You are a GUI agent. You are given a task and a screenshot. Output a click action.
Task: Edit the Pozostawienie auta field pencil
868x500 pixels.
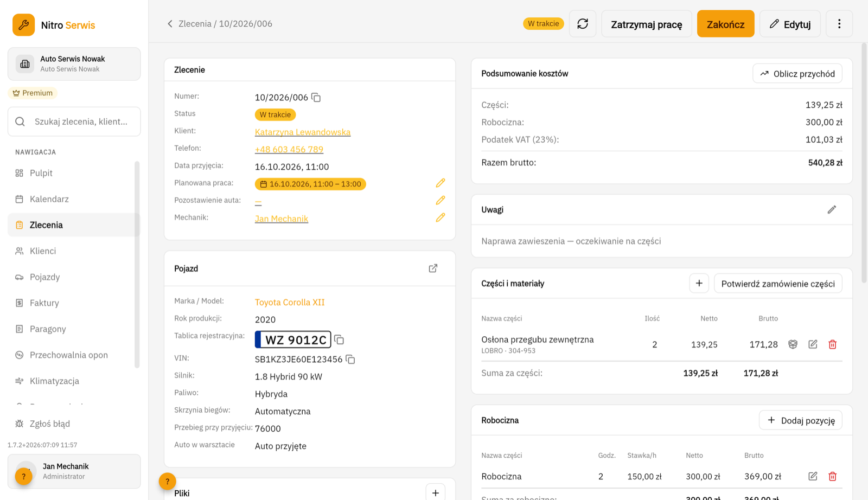click(x=441, y=201)
